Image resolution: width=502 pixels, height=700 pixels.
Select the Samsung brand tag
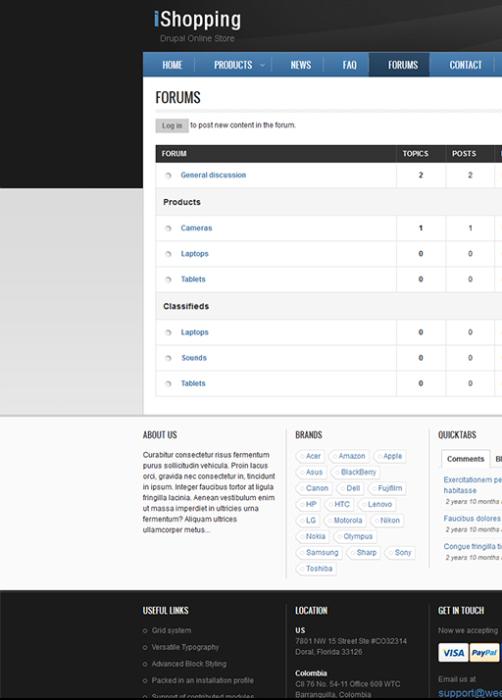click(319, 553)
